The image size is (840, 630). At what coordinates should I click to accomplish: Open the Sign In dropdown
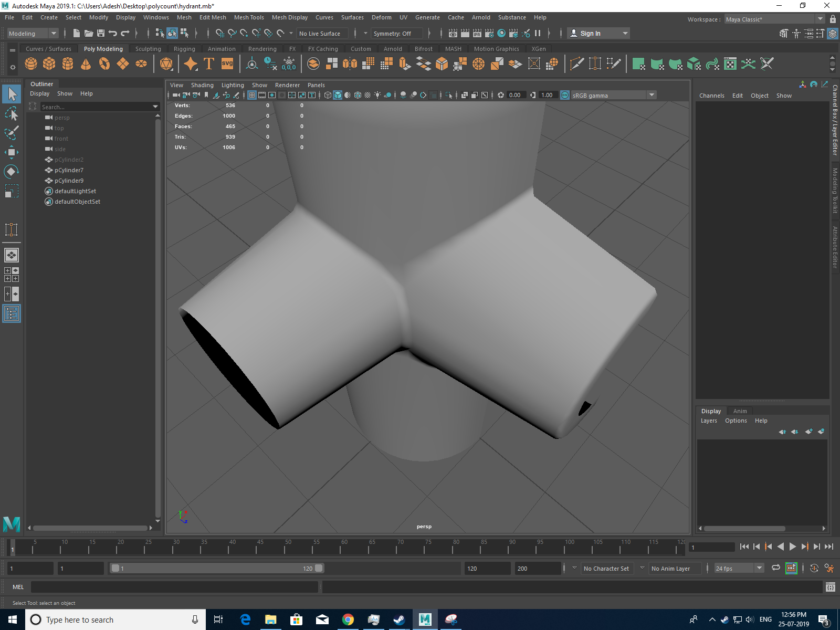598,33
